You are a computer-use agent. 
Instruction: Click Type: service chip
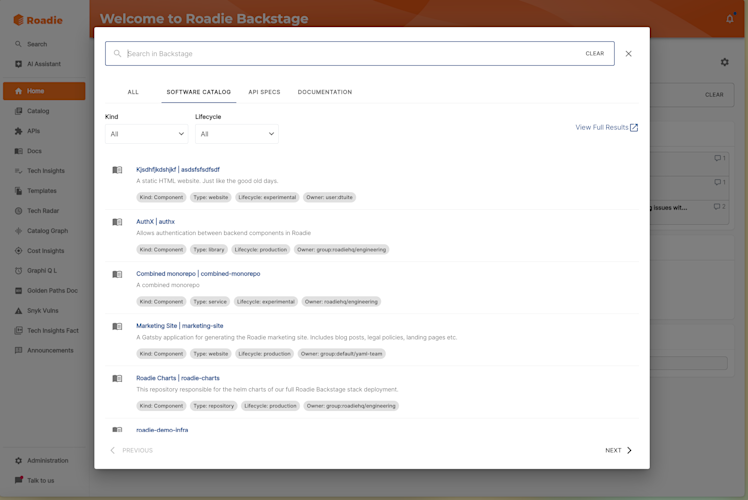tap(210, 302)
